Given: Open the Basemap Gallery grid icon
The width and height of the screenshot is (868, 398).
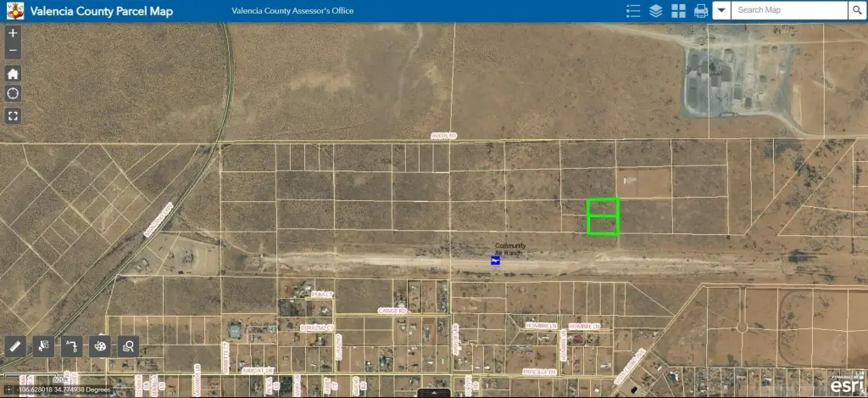Looking at the screenshot, I should [x=678, y=11].
